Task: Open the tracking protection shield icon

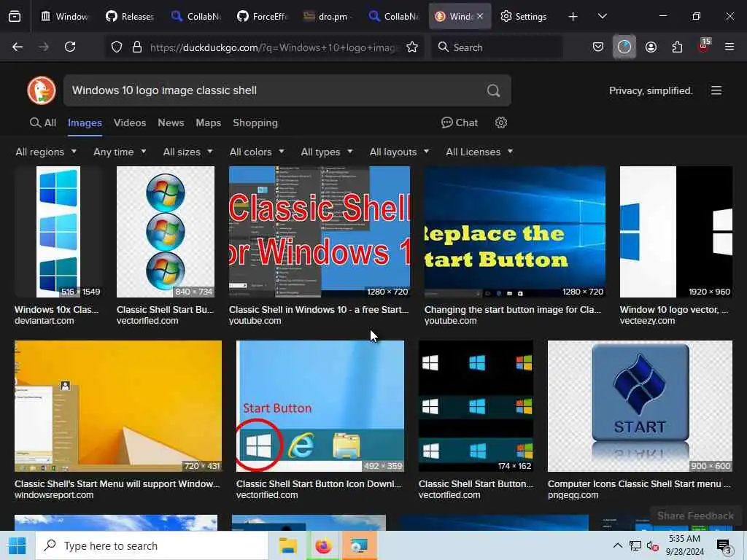Action: pyautogui.click(x=117, y=47)
